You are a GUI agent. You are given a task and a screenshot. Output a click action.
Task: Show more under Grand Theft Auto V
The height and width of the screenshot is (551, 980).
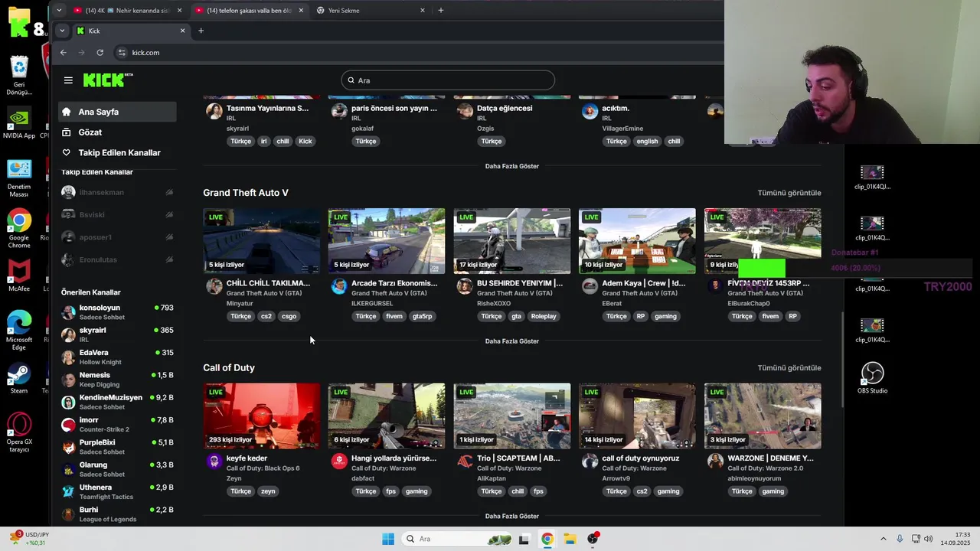click(511, 341)
